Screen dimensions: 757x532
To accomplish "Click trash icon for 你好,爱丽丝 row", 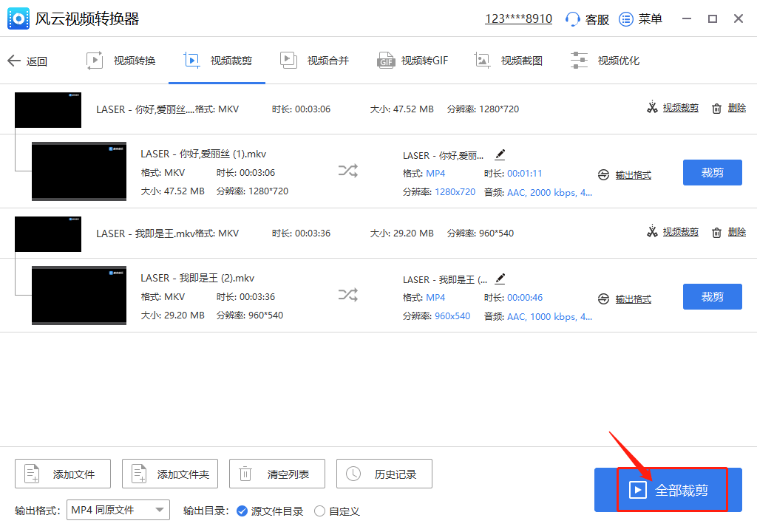I will pyautogui.click(x=716, y=109).
